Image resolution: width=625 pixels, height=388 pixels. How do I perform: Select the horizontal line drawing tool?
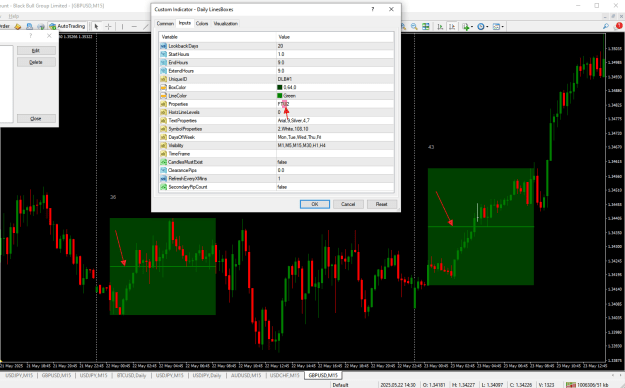pos(134,26)
